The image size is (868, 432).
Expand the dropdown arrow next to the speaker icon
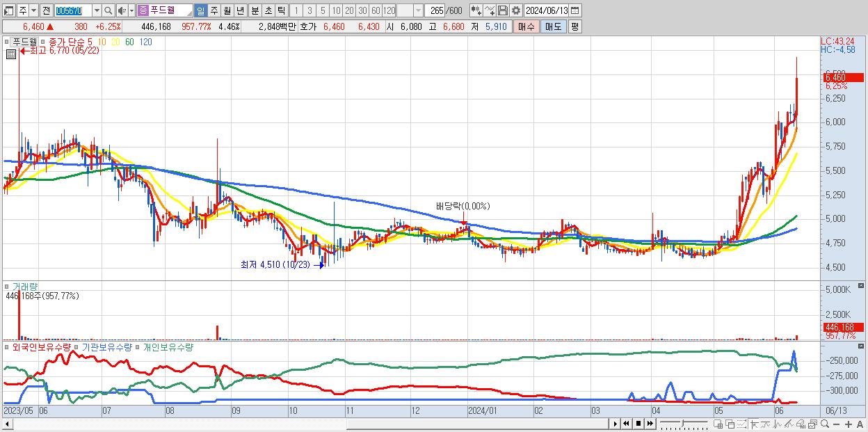tap(131, 10)
